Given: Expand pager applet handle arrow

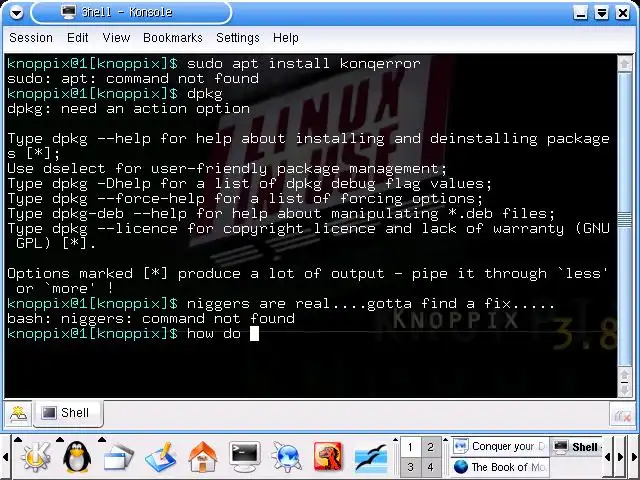Looking at the screenshot, I should pos(395,440).
